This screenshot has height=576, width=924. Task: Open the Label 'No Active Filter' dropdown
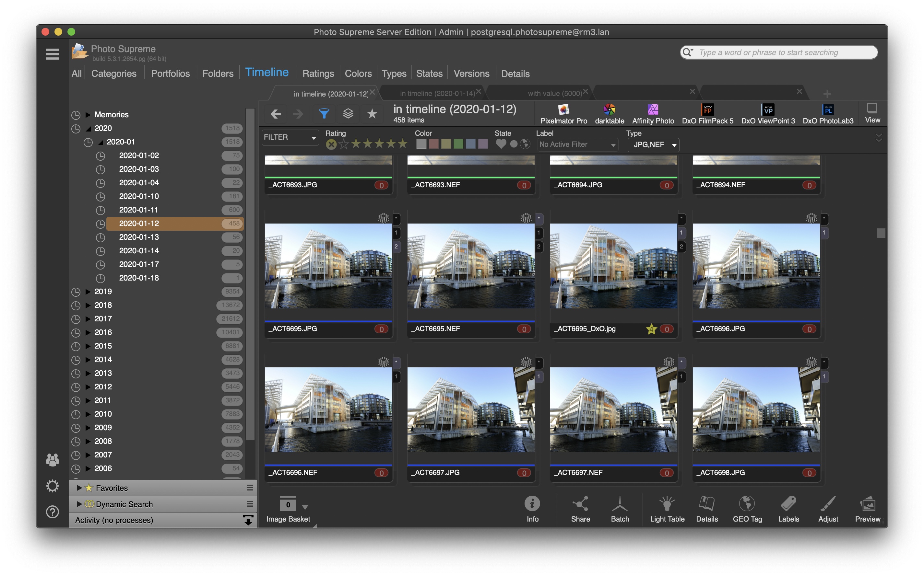(x=577, y=144)
